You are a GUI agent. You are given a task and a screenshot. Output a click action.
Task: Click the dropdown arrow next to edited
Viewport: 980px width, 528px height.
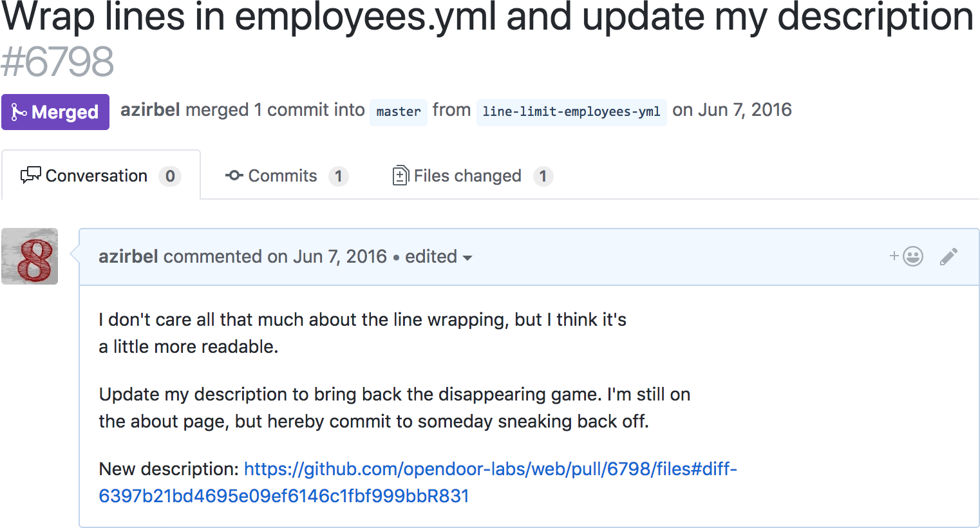point(467,258)
